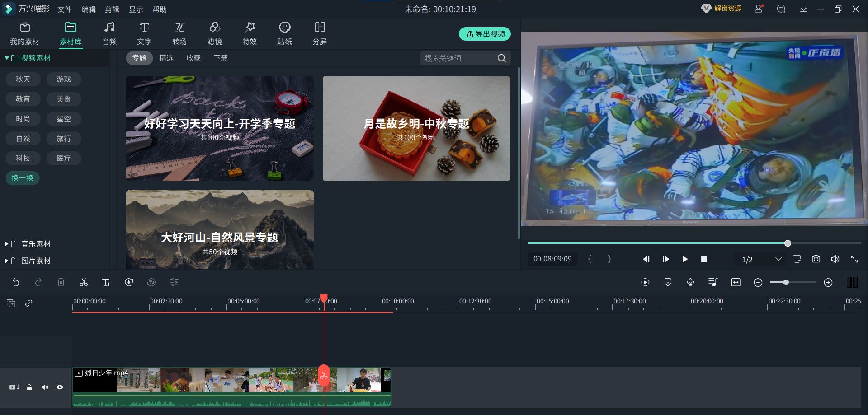
Task: Click 换一换 to refresh categories
Action: tap(22, 178)
